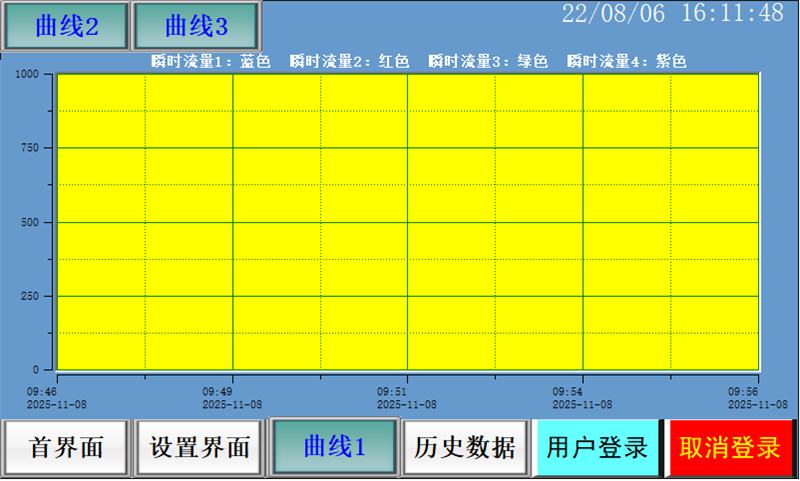This screenshot has width=800, height=481.
Task: Click the 瞬时流量3:绿色 legend label
Action: (488, 61)
